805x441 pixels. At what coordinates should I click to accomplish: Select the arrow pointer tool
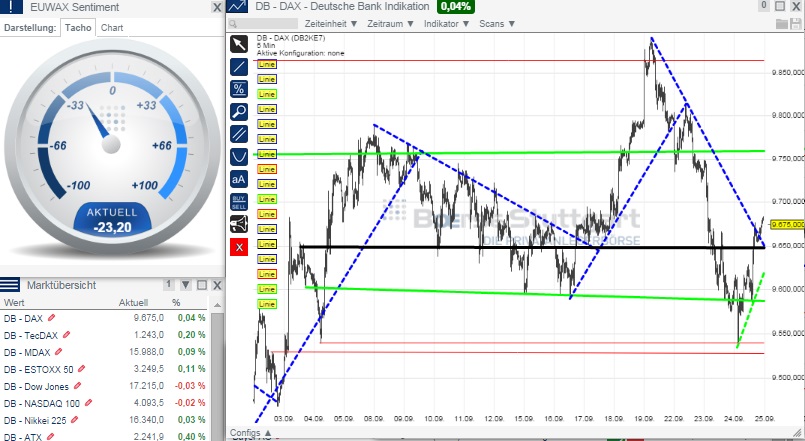coord(239,44)
